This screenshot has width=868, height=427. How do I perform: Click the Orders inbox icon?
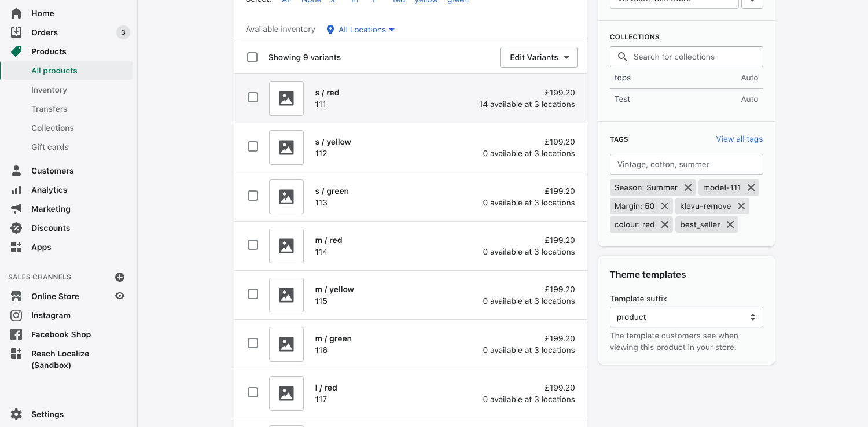16,32
